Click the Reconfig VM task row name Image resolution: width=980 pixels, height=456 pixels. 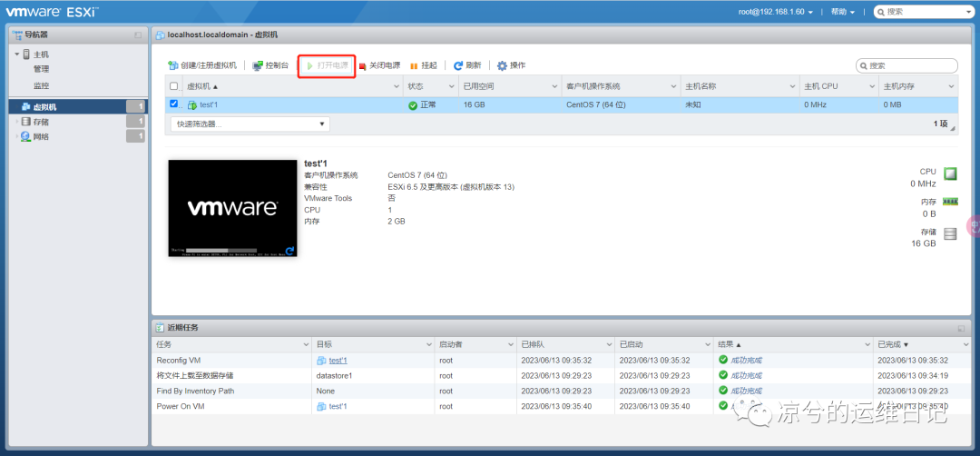point(180,361)
